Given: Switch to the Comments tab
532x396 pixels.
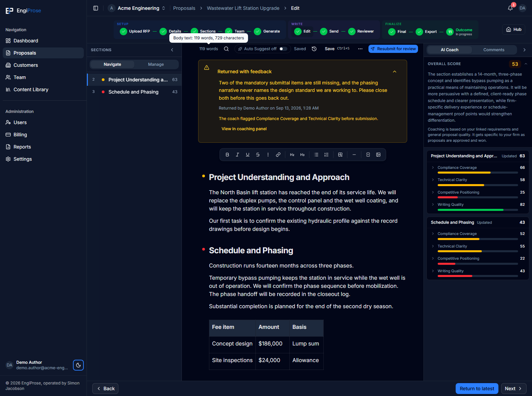Looking at the screenshot, I should [494, 50].
